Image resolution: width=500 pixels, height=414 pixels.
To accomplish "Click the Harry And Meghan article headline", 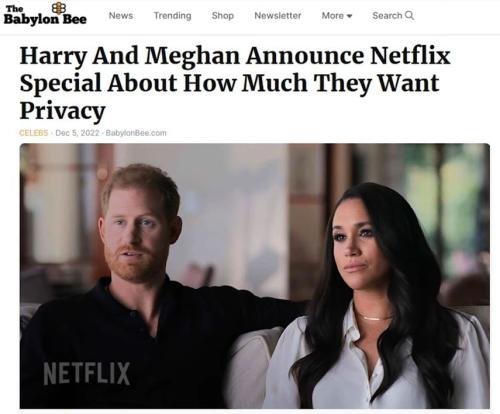I will tap(235, 83).
